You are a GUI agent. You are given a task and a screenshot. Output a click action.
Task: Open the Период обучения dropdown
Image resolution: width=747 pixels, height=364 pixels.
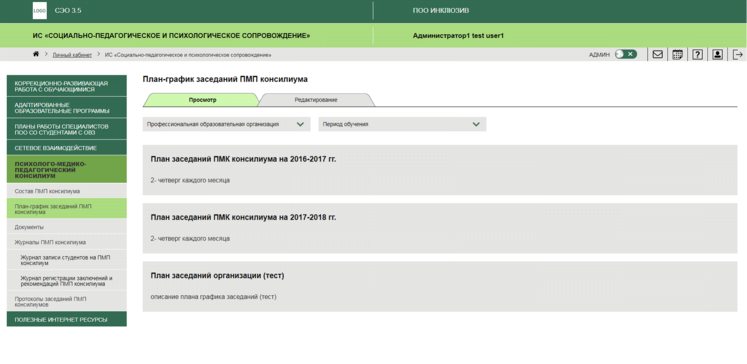click(x=402, y=124)
